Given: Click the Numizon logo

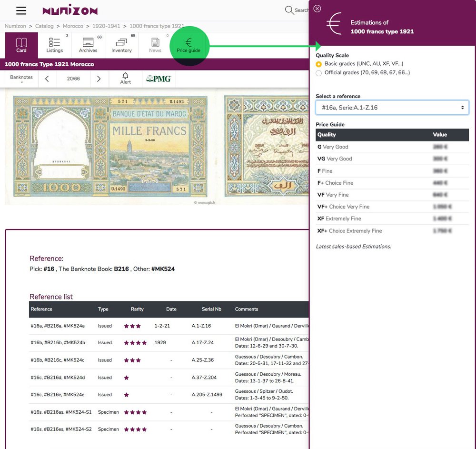Looking at the screenshot, I should click(x=70, y=10).
